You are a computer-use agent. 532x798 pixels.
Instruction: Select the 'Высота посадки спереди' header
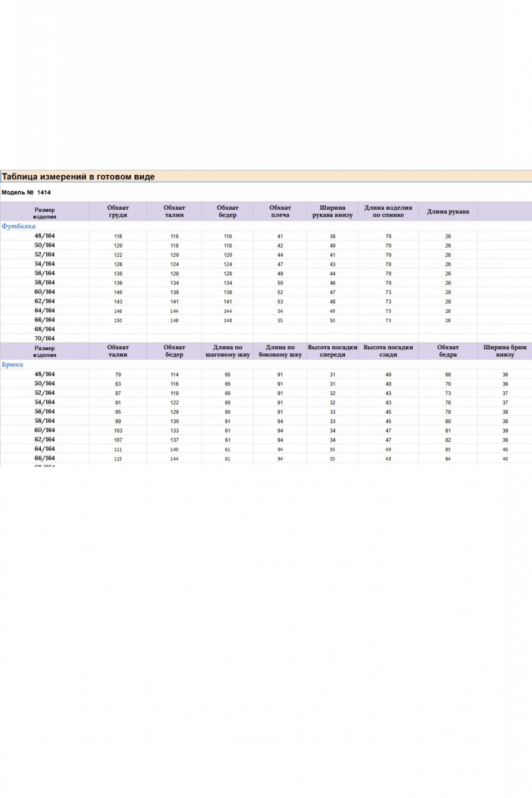click(332, 351)
